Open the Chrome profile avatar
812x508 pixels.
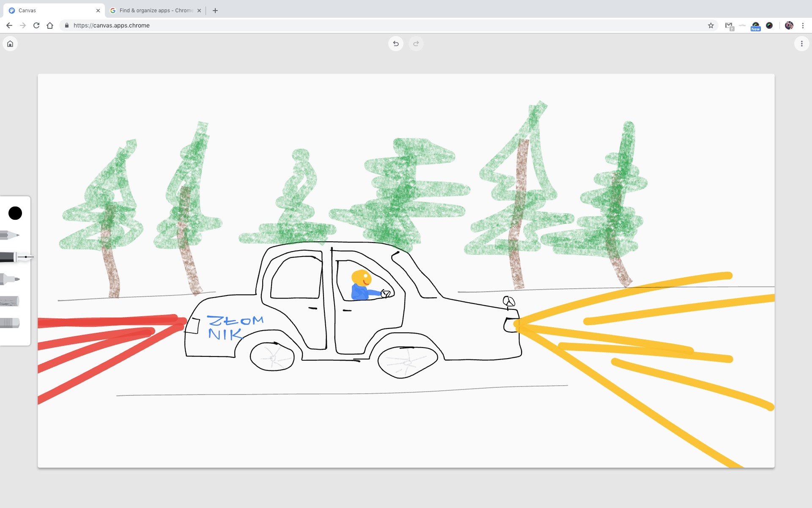coord(789,25)
